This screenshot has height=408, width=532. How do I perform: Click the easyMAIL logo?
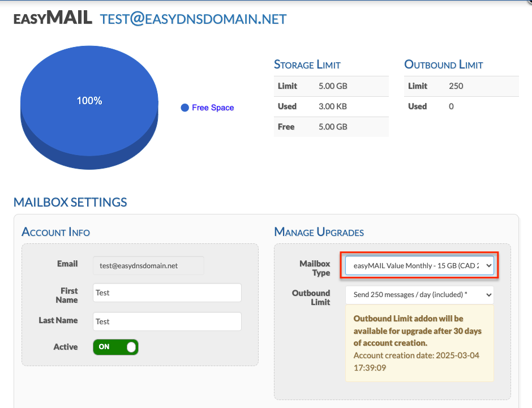coord(53,18)
